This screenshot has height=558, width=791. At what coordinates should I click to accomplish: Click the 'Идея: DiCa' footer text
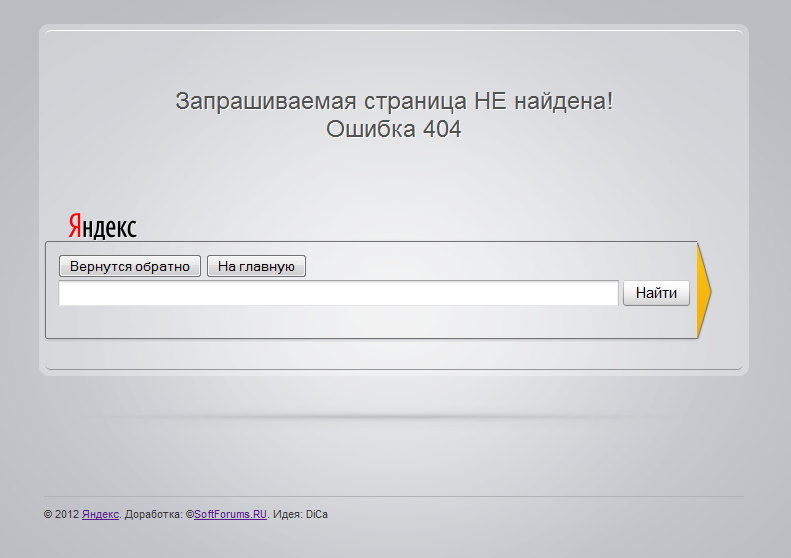(300, 514)
